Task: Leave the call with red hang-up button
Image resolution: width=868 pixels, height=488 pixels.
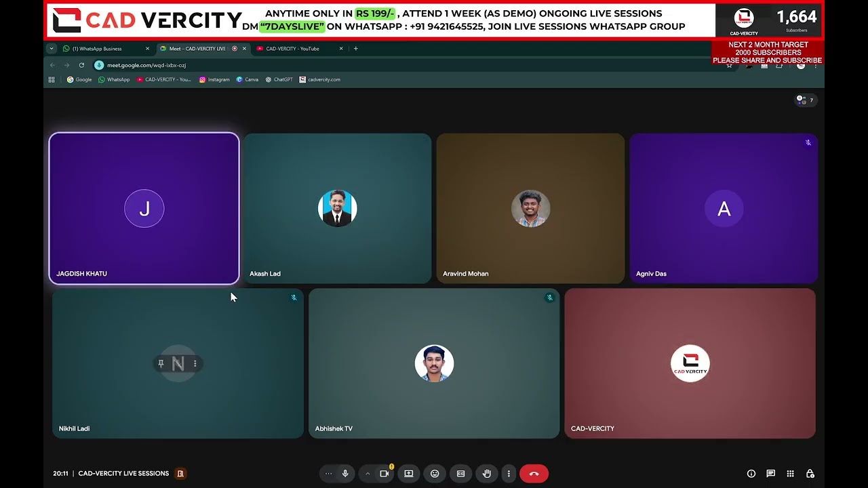Action: pyautogui.click(x=534, y=474)
